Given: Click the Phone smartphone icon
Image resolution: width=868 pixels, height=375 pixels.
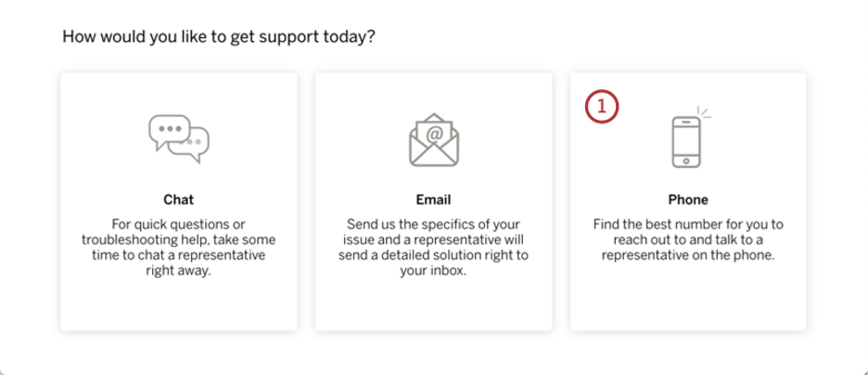Looking at the screenshot, I should coord(686,142).
